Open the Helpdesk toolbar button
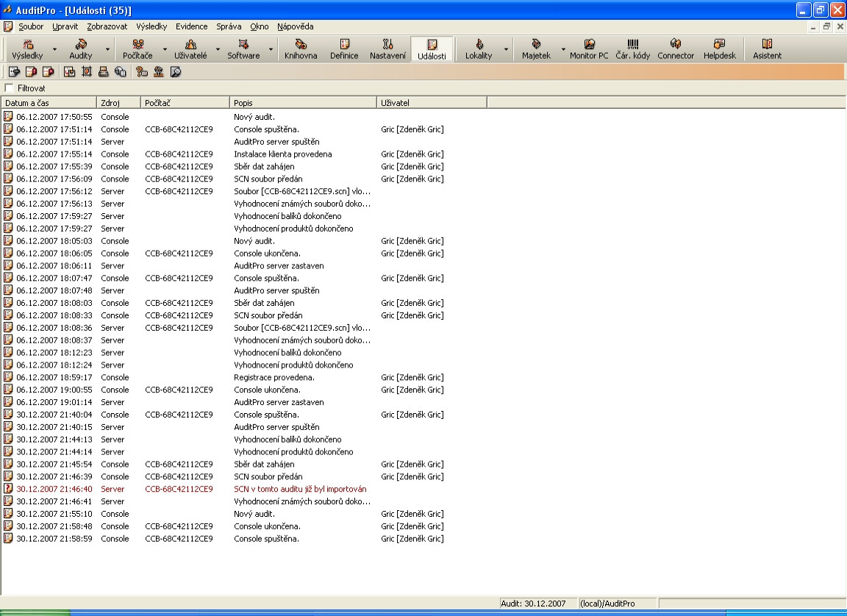 [720, 49]
